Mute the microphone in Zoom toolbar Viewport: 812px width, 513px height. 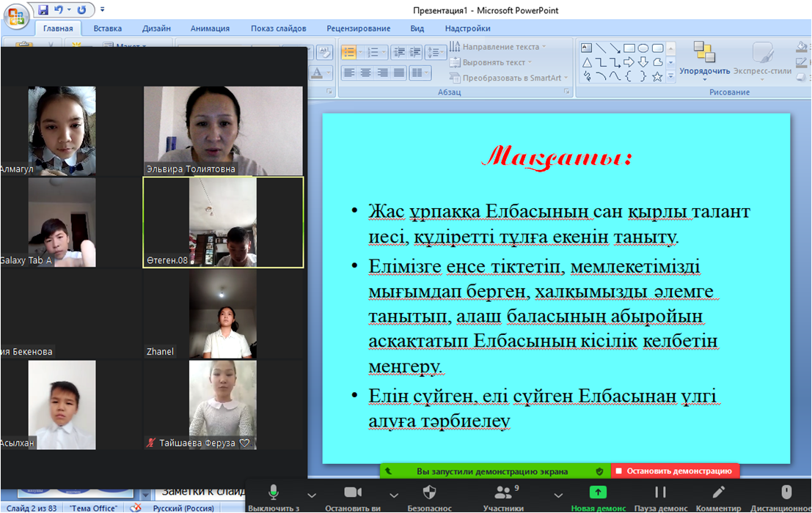tap(274, 492)
